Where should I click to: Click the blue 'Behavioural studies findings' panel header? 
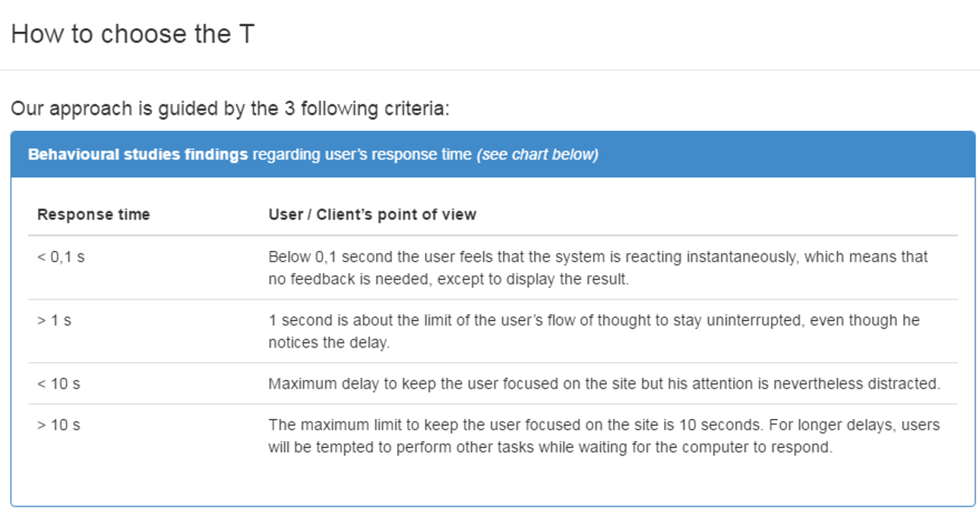coord(493,154)
